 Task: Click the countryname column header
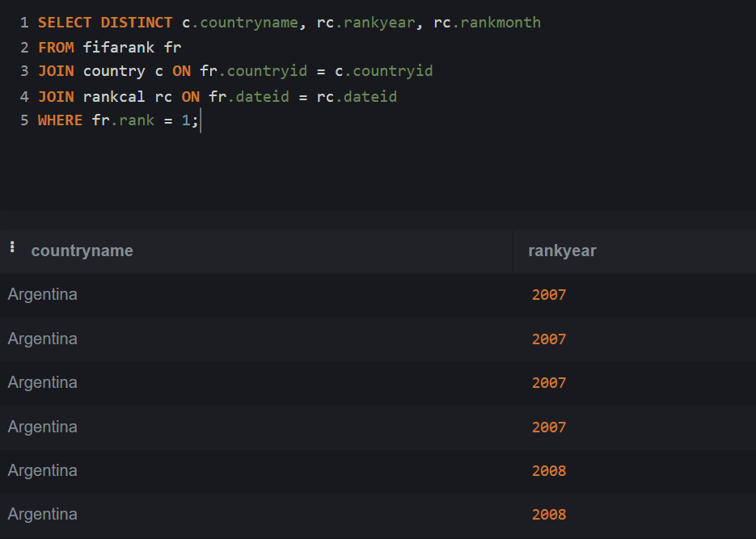(82, 251)
